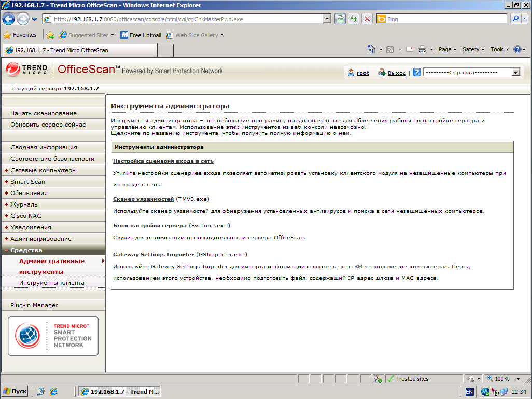Click the Home page icon
This screenshot has height=399, width=532.
click(x=371, y=50)
